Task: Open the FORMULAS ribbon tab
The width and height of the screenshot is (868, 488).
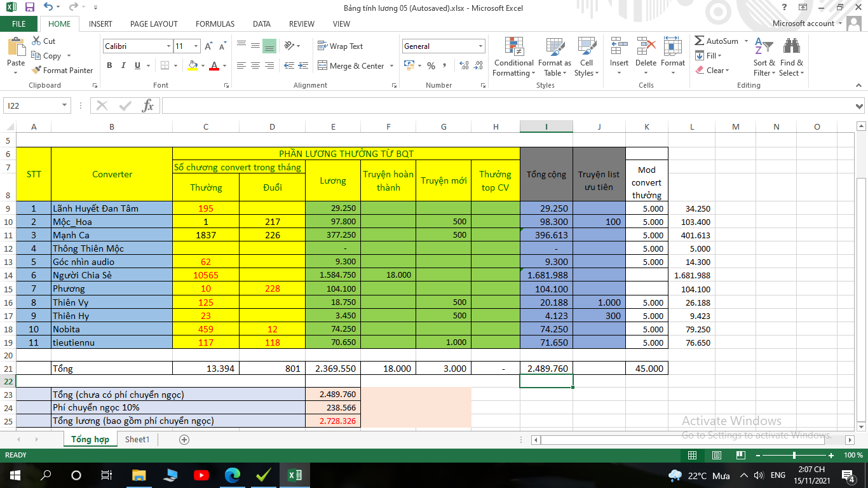Action: pyautogui.click(x=215, y=24)
